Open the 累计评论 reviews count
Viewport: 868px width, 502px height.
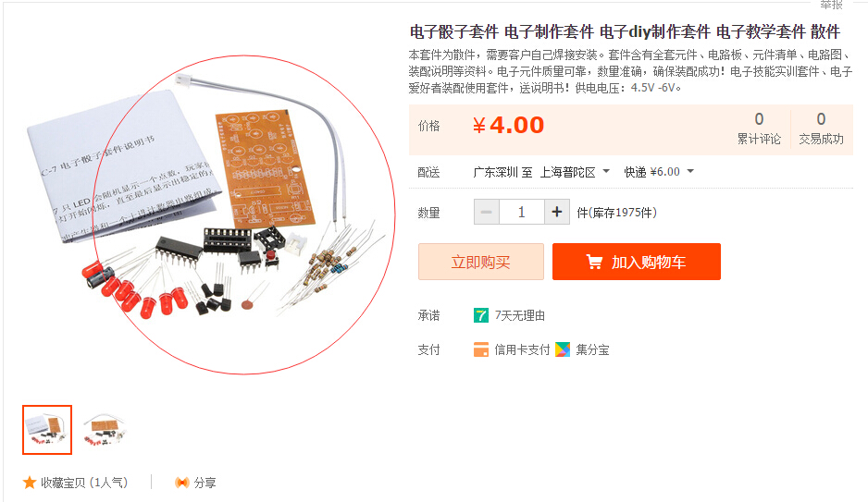[x=759, y=129]
